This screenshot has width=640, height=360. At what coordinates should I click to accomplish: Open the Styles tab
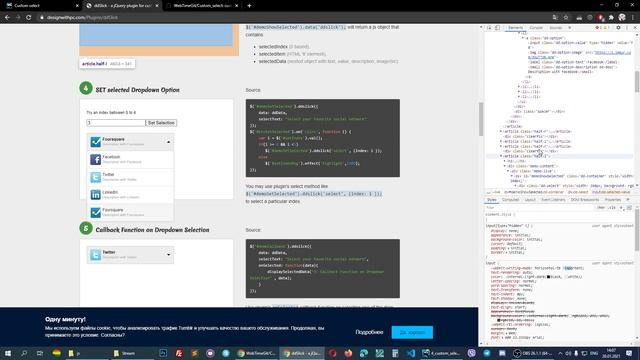[492, 200]
